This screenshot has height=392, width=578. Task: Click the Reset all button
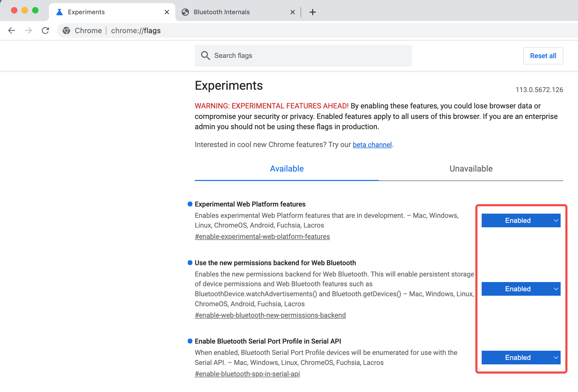click(x=543, y=56)
